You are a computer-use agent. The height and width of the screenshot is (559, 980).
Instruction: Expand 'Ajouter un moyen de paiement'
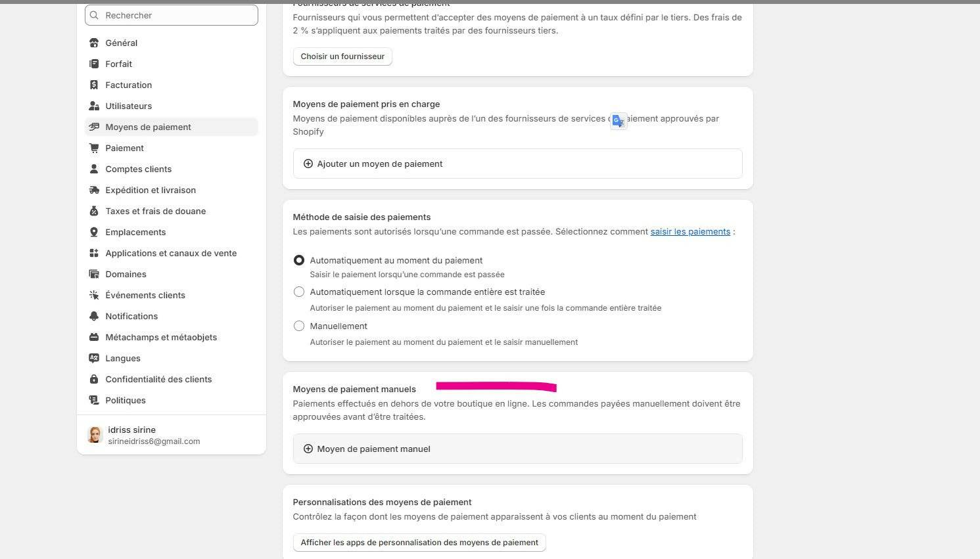379,164
